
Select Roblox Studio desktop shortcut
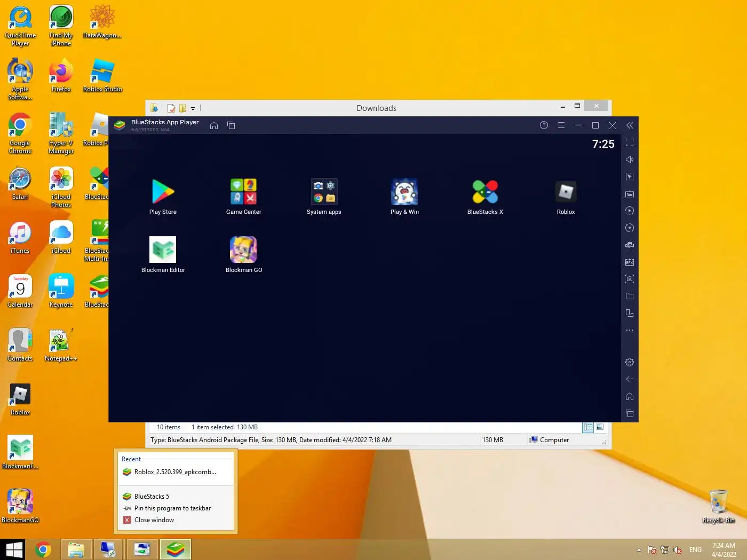pyautogui.click(x=102, y=76)
